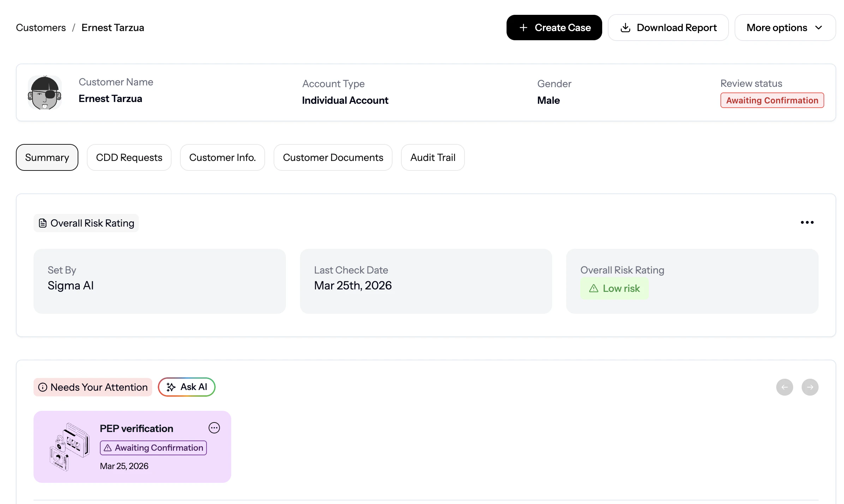Click the Needs Your Attention label
This screenshot has width=844, height=504.
pyautogui.click(x=92, y=387)
